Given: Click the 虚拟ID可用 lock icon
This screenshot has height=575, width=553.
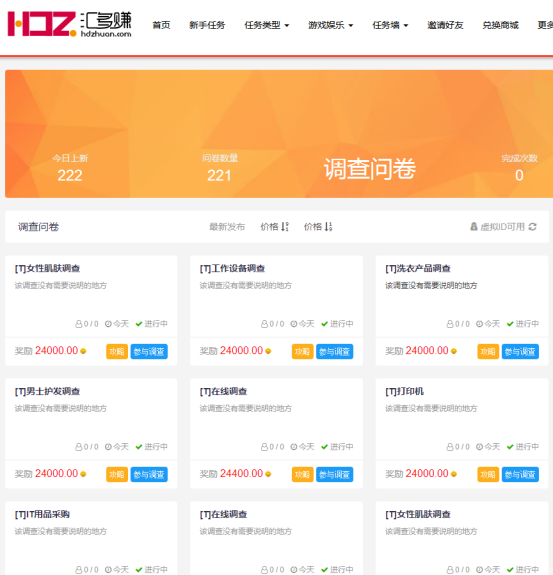Looking at the screenshot, I should tap(474, 227).
